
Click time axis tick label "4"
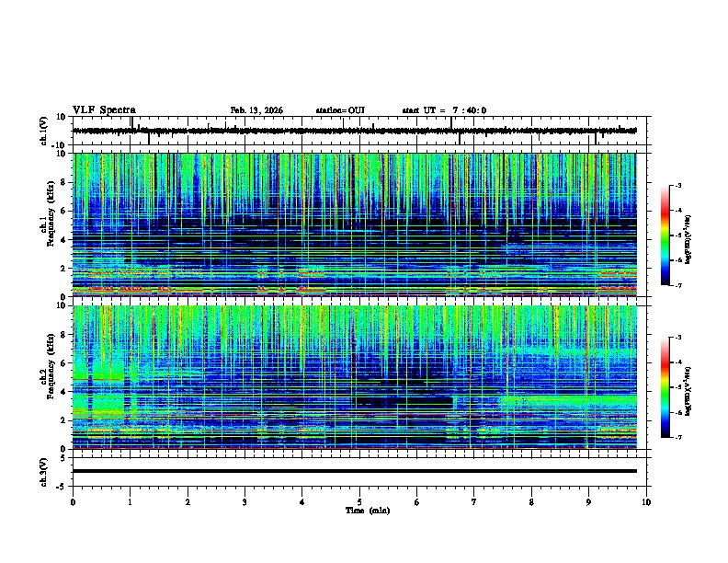click(x=302, y=502)
